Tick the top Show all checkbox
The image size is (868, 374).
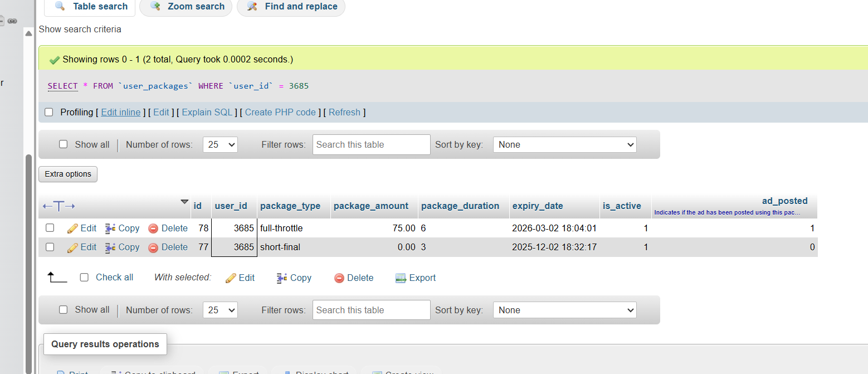(64, 144)
